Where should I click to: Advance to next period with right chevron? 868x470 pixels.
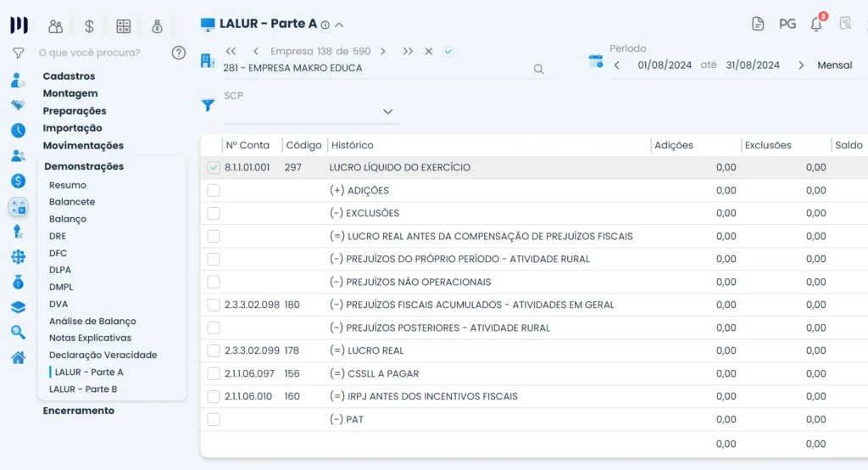(x=801, y=65)
